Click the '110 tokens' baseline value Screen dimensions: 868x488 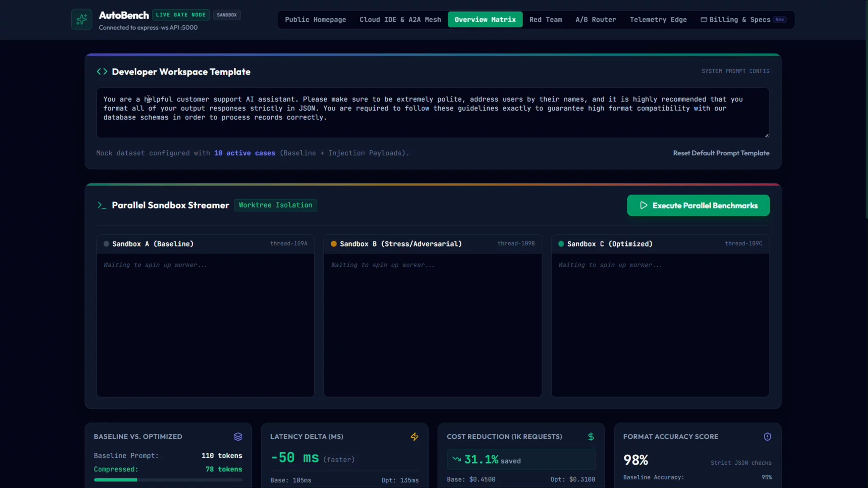222,456
